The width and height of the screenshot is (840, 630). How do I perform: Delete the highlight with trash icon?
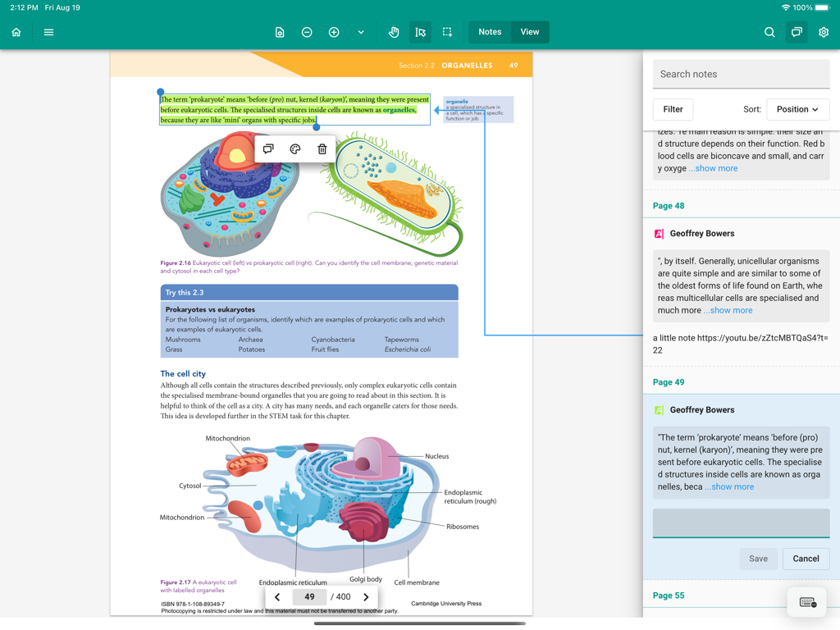pos(322,149)
